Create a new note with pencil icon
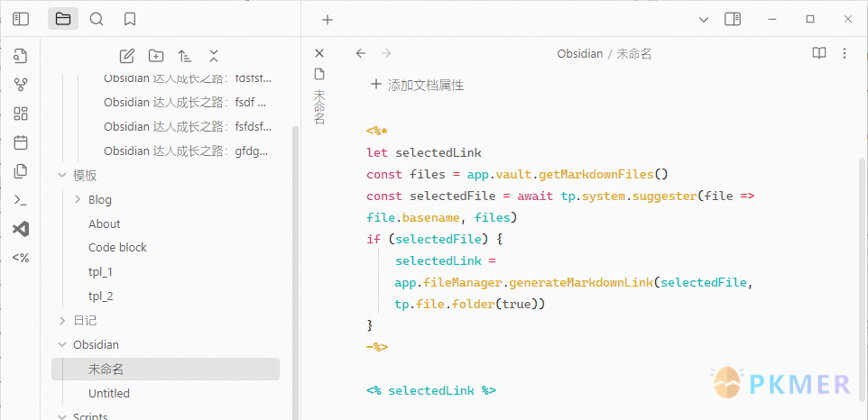This screenshot has height=420, width=868. pyautogui.click(x=126, y=55)
